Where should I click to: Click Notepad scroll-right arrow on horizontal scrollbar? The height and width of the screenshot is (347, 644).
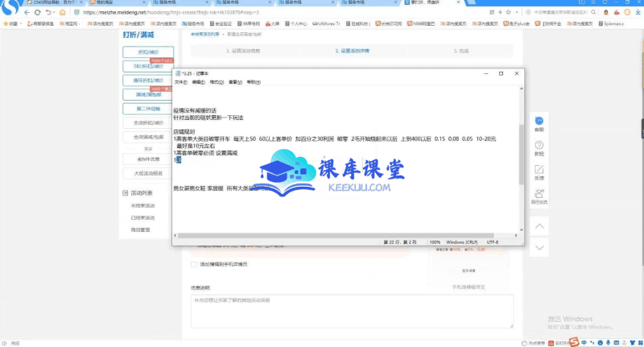click(x=516, y=236)
